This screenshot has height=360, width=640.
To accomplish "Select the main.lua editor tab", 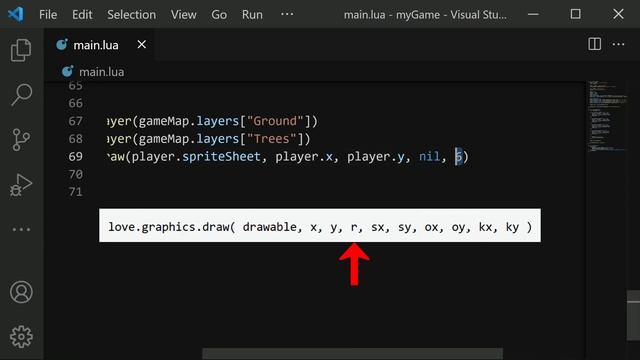I will (x=99, y=45).
